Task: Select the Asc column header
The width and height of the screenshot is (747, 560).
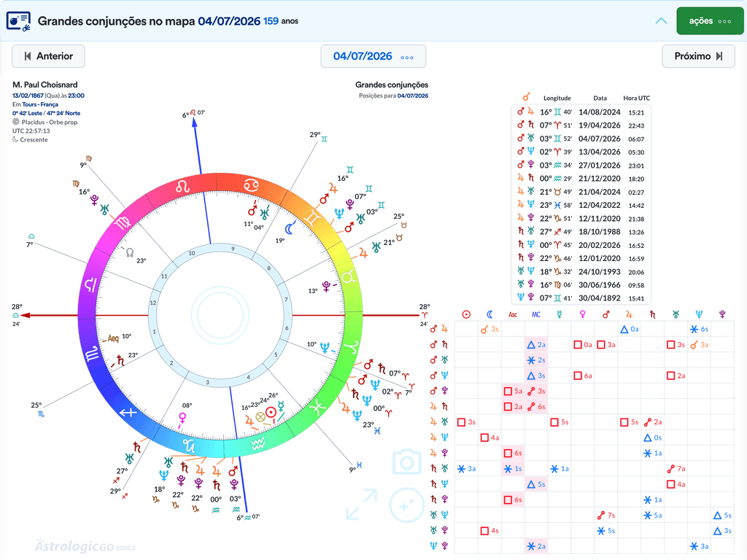Action: pyautogui.click(x=513, y=314)
